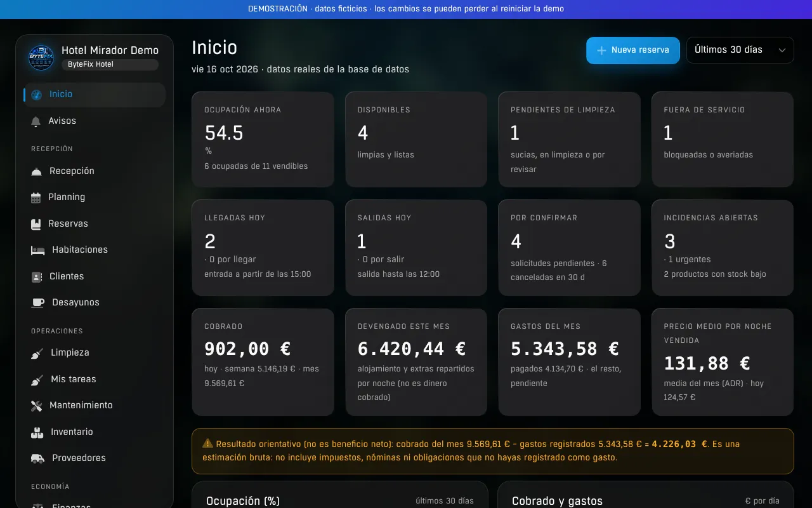Click the plus icon in Nueva reserva
The height and width of the screenshot is (508, 812).
601,50
